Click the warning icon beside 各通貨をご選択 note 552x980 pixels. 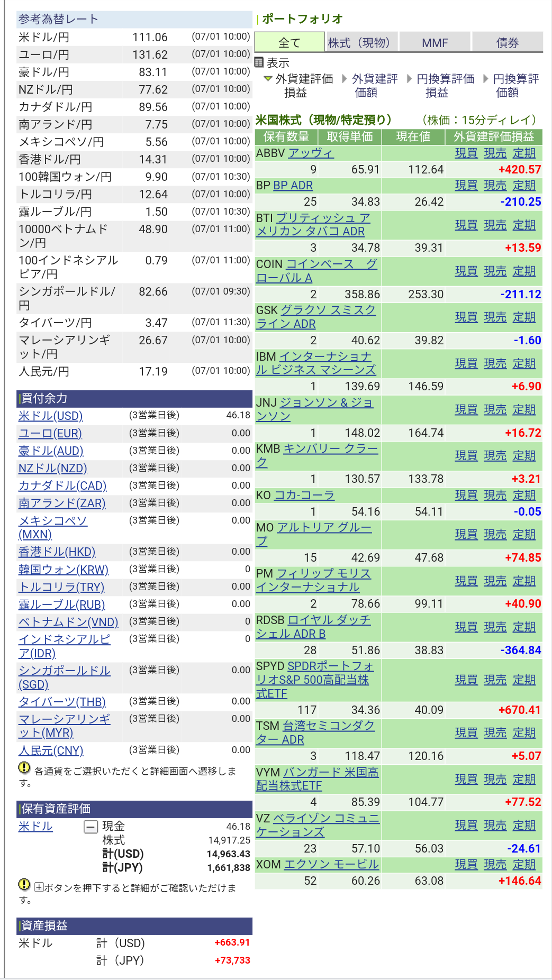point(24,767)
